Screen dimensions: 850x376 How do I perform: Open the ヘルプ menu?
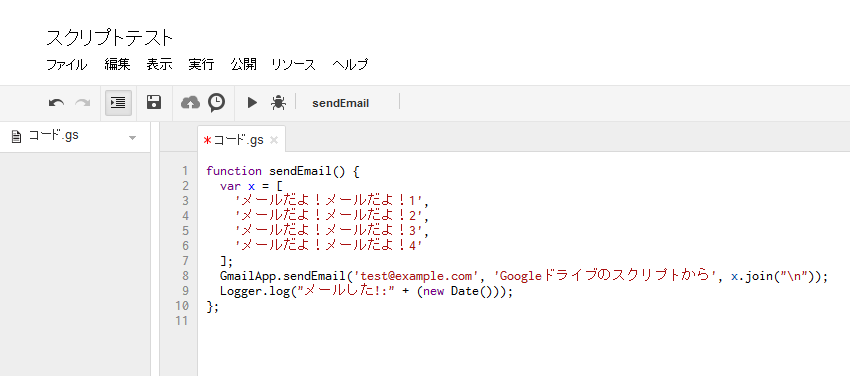[x=350, y=65]
